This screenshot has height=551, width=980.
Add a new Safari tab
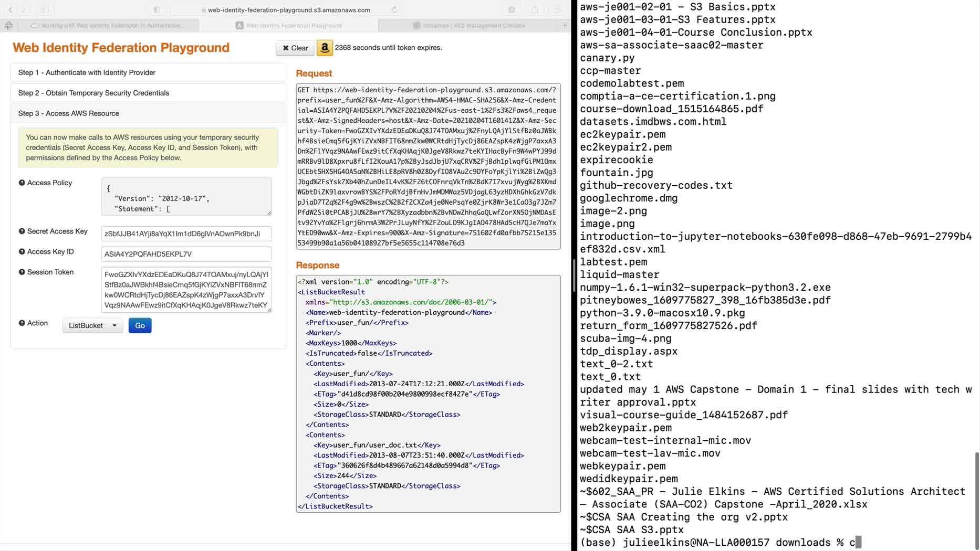coord(565,25)
